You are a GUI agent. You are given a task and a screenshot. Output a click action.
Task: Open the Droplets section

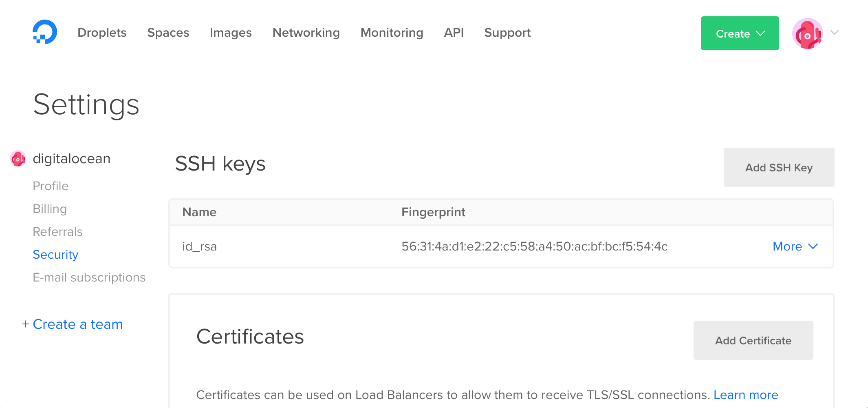102,33
